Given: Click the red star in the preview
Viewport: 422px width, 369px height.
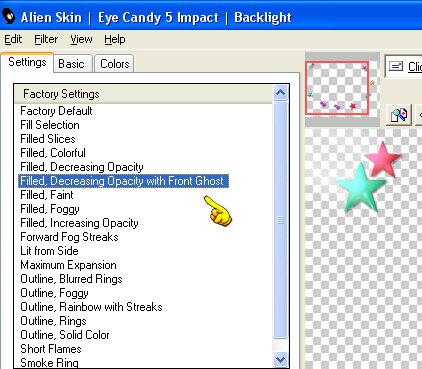Looking at the screenshot, I should click(383, 159).
